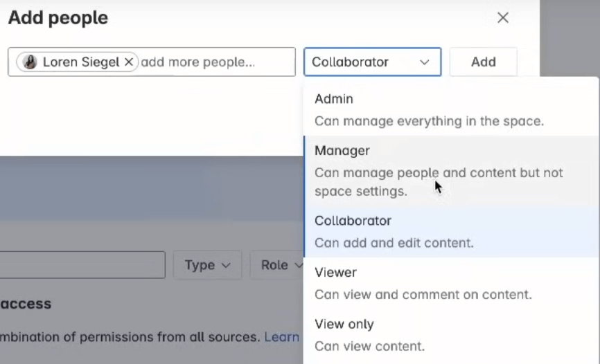This screenshot has height=364, width=600.
Task: Click the chevron in the Collaborator role box
Action: 424,62
